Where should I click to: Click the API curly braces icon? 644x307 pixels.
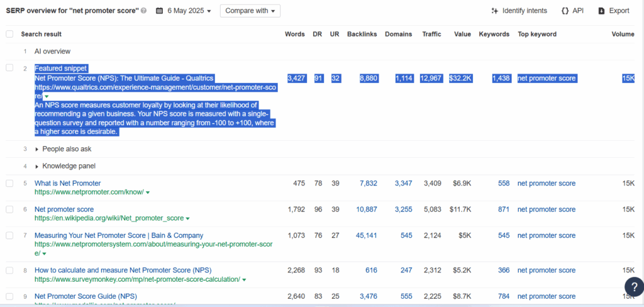click(565, 11)
